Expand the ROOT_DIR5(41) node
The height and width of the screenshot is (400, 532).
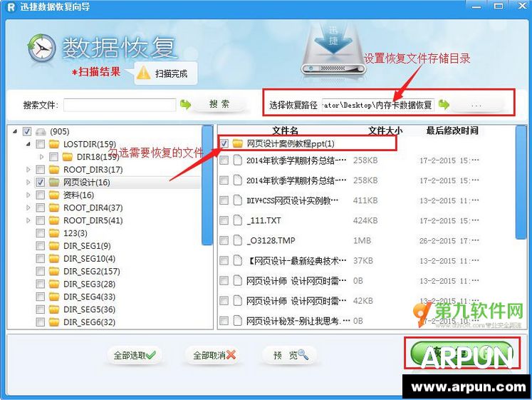pyautogui.click(x=28, y=220)
